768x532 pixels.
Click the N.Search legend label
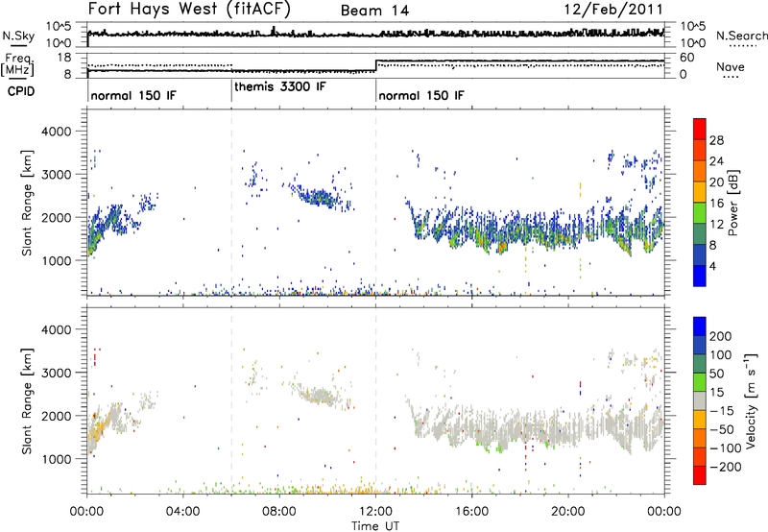pyautogui.click(x=741, y=36)
